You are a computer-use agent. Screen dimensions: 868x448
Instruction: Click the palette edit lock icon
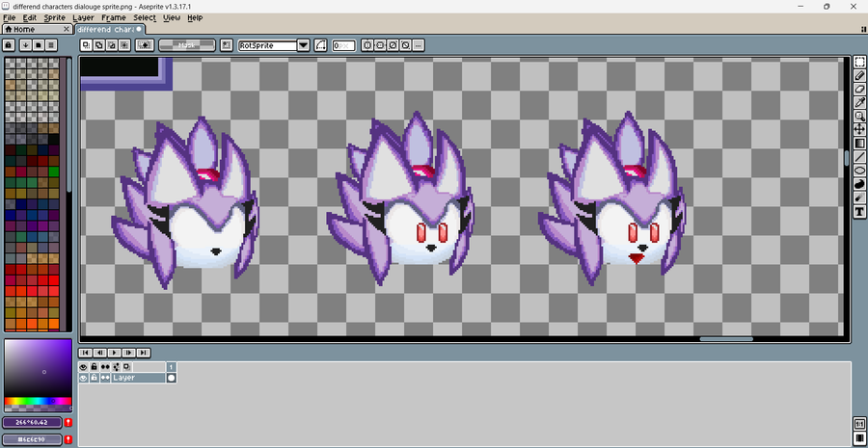(9, 44)
